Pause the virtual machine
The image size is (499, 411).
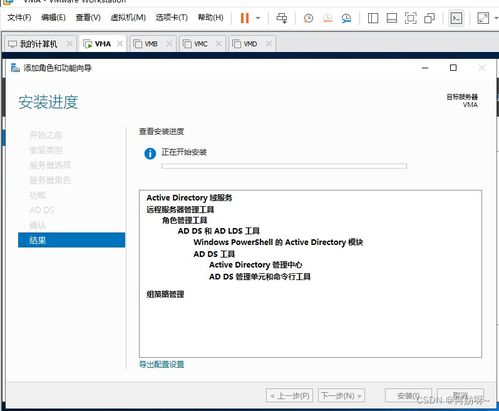tap(245, 18)
